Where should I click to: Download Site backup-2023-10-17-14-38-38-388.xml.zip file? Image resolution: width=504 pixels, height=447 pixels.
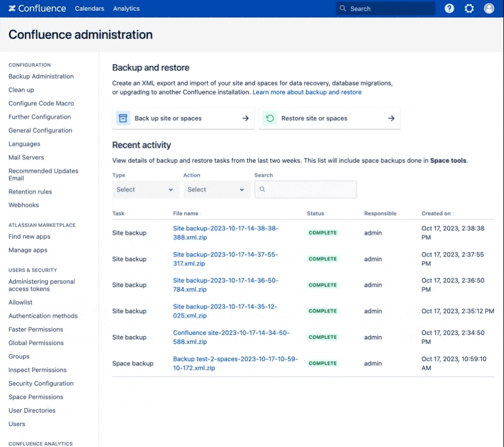click(226, 233)
